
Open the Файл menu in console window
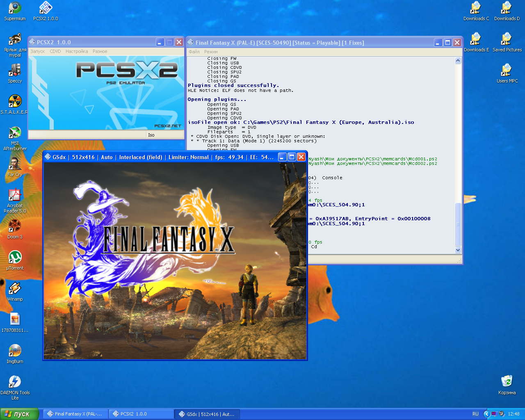click(194, 52)
